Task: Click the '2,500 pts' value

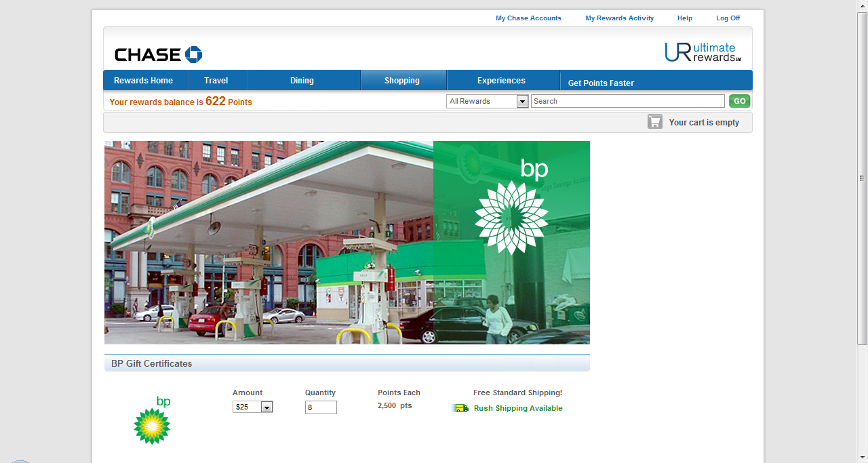Action: (395, 405)
